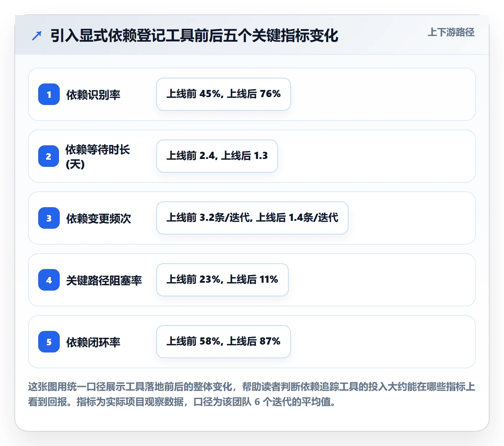Click the number 1 badge for 依赖识别率
Image resolution: width=504 pixels, height=446 pixels.
[x=49, y=94]
